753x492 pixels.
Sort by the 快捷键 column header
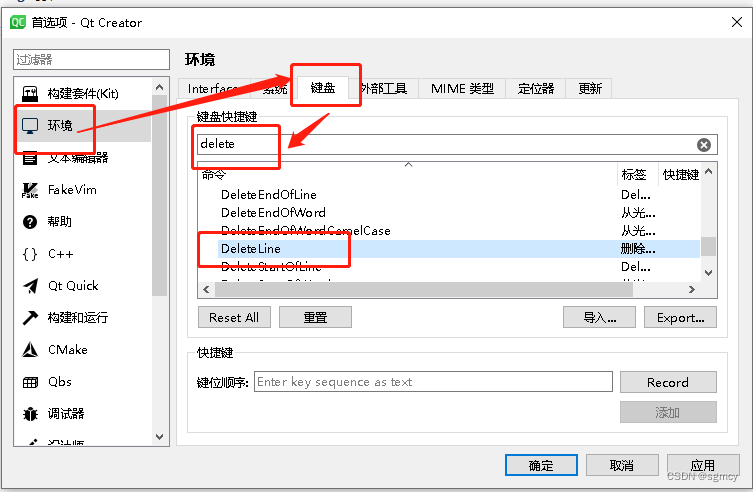point(679,174)
